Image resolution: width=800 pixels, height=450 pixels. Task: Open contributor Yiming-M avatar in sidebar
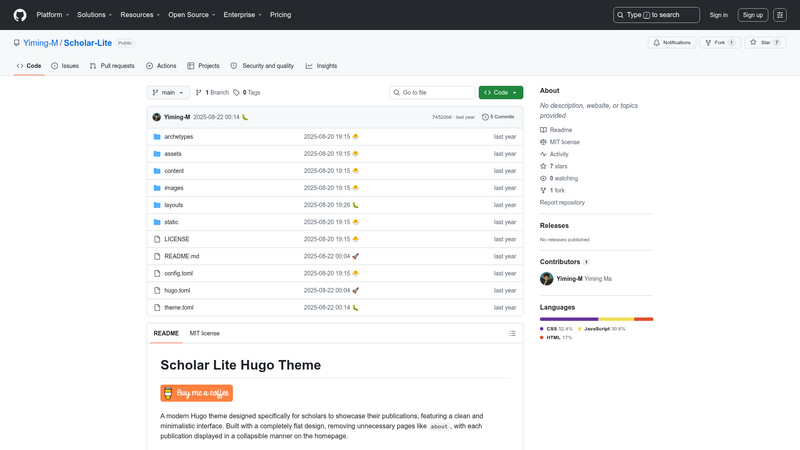[x=546, y=279]
